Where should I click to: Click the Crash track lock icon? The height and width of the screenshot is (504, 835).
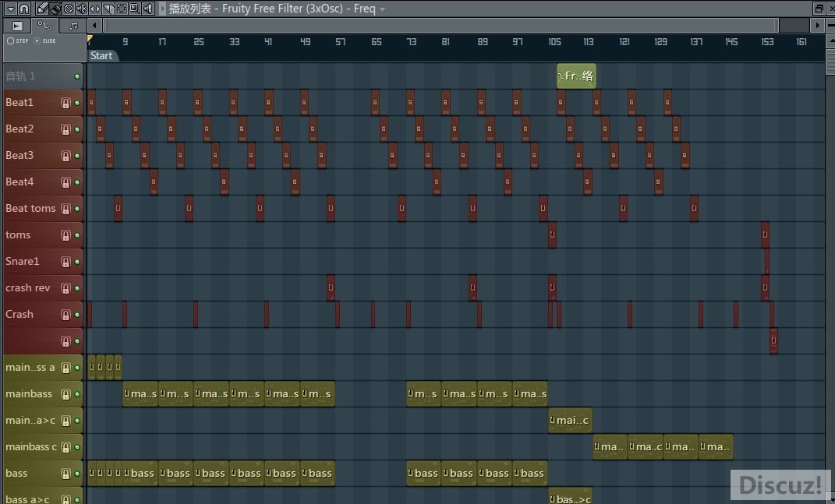coord(65,315)
